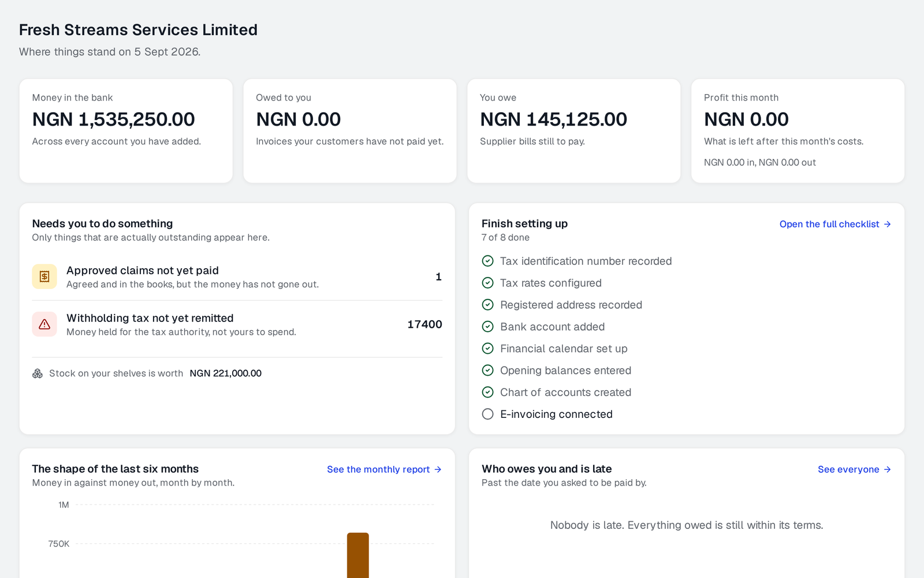Click the Supplier bills still to pay text

click(532, 142)
